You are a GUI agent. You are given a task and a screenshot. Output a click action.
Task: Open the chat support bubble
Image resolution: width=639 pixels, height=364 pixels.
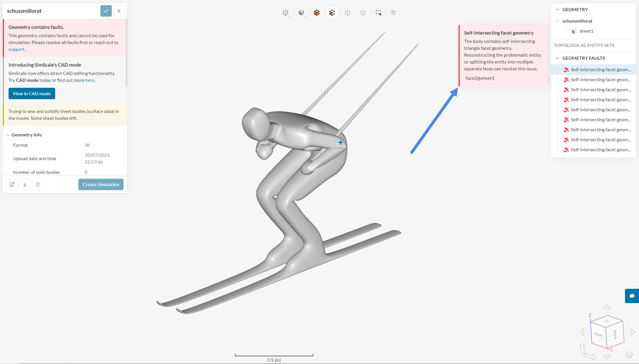tap(632, 296)
